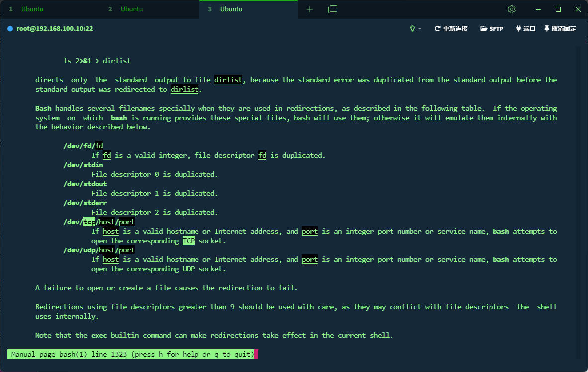Click the Manual page bash(1) status line
This screenshot has width=588, height=372.
[132, 354]
